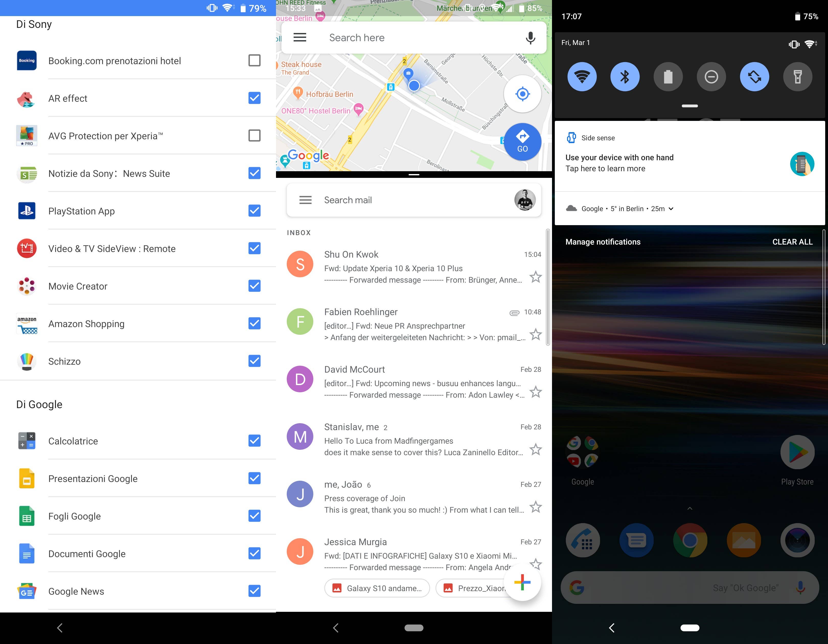
Task: Open the Gmail navigation menu
Action: tap(305, 200)
